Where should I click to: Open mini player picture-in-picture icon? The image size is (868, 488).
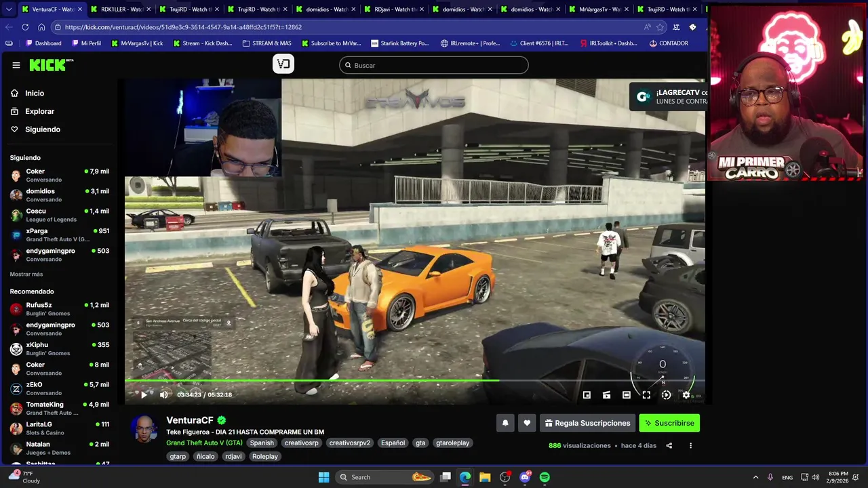[x=587, y=395]
